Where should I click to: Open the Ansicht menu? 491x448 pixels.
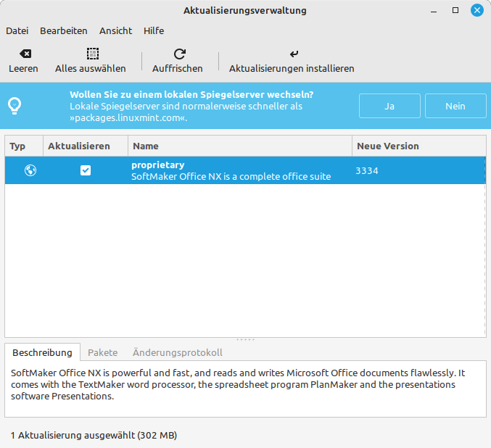click(115, 30)
